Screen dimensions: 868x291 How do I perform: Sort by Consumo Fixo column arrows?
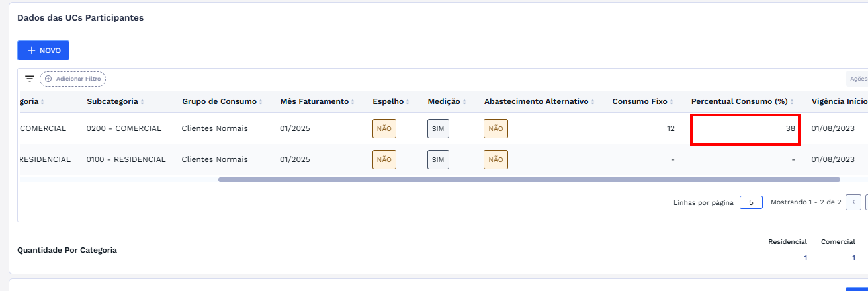(672, 102)
